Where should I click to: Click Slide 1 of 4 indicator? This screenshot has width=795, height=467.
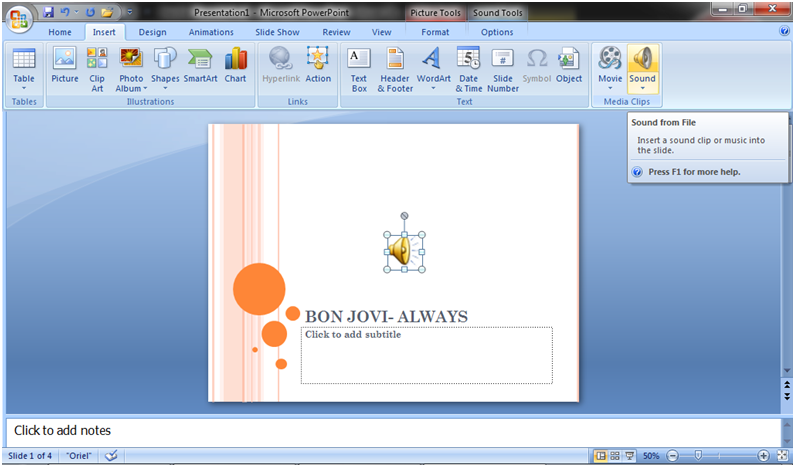click(x=30, y=456)
